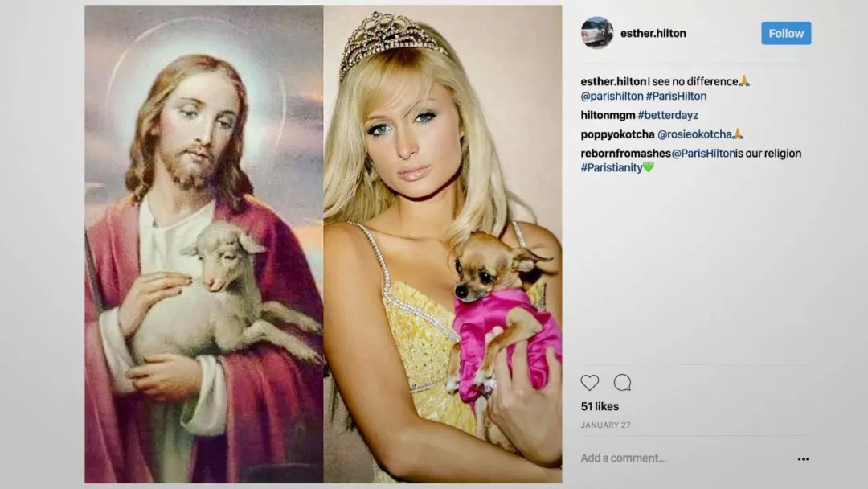Screen dimensions: 868x489
Task: Open the #ParisHilton hashtag
Action: (676, 97)
